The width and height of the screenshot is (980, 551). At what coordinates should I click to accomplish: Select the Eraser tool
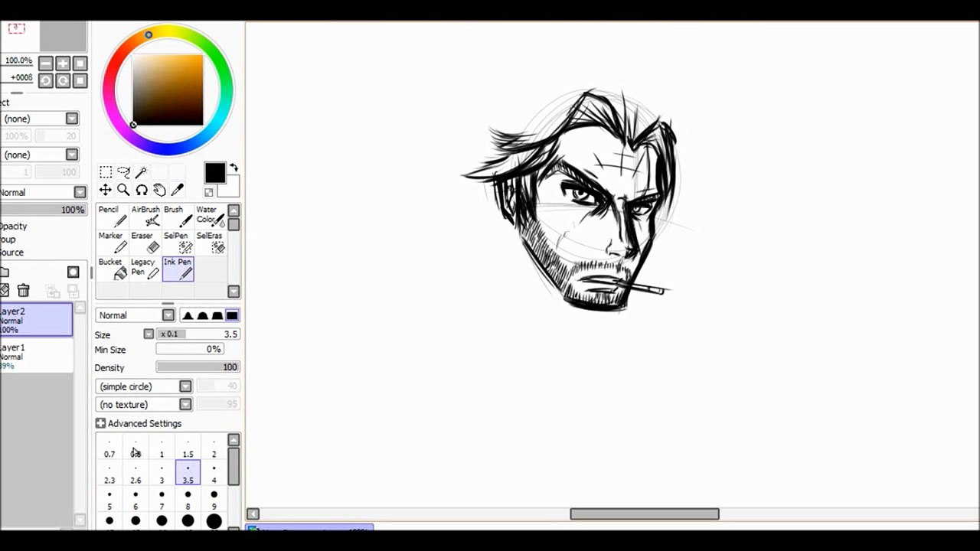[x=145, y=243]
